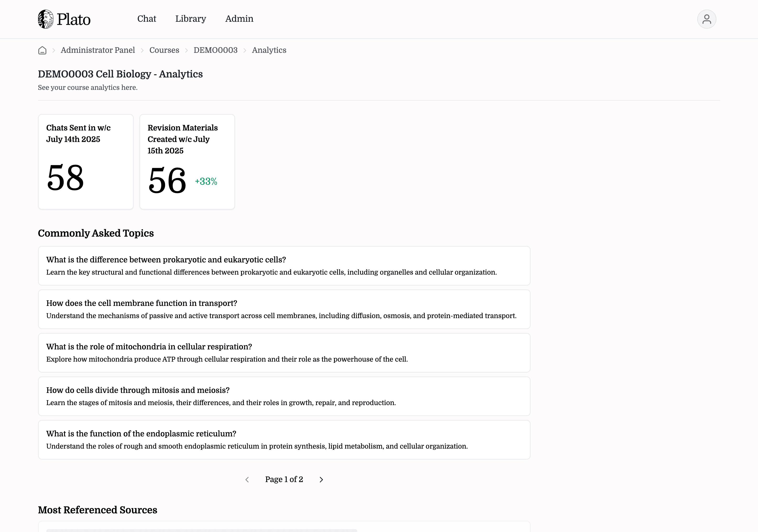
Task: Go to next page of topics
Action: pyautogui.click(x=321, y=479)
